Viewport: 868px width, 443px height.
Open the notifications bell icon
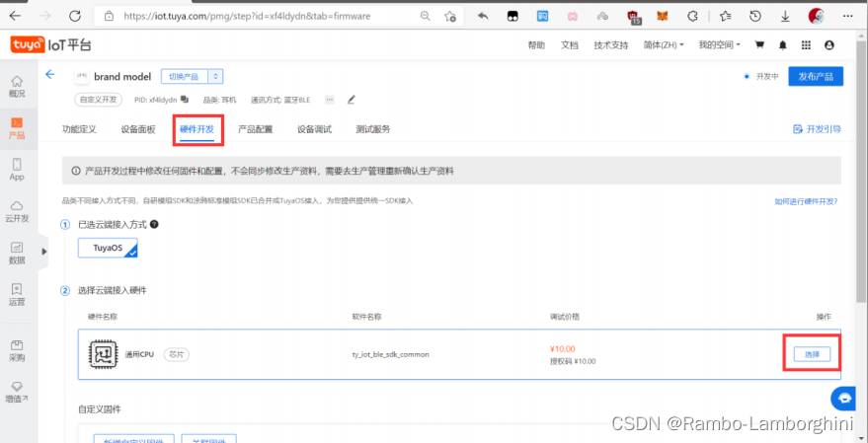click(783, 45)
